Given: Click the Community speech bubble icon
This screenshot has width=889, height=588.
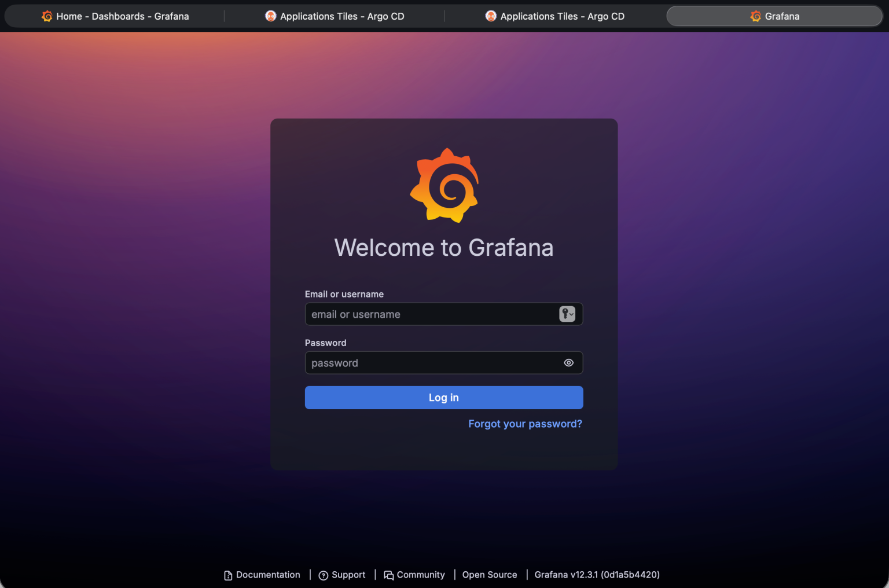Looking at the screenshot, I should click(x=388, y=575).
